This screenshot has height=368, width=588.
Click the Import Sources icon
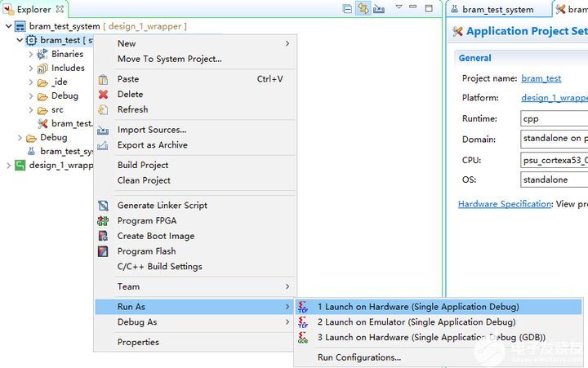103,130
